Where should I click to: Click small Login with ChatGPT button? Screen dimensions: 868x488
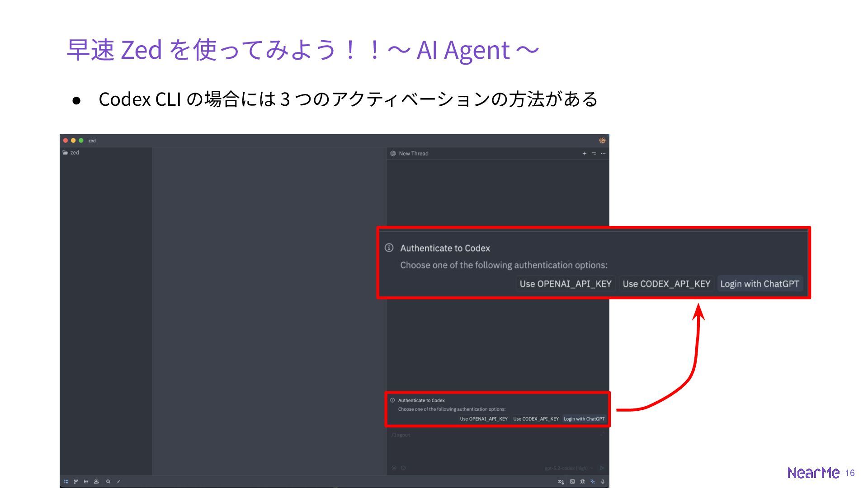pyautogui.click(x=584, y=419)
